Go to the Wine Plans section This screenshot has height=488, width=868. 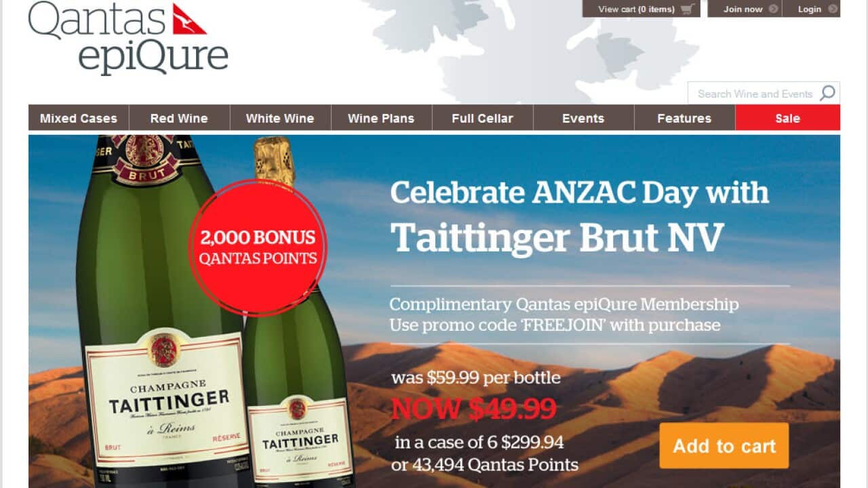[x=381, y=118]
